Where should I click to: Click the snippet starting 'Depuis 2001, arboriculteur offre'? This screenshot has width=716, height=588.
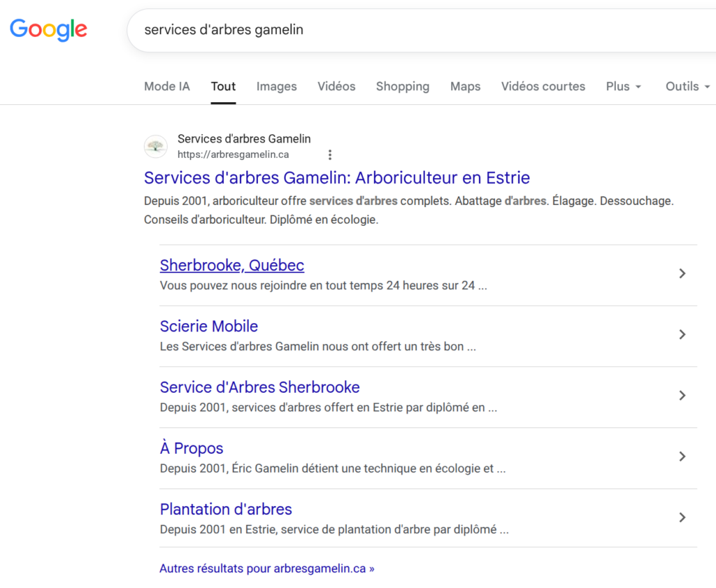click(x=408, y=210)
